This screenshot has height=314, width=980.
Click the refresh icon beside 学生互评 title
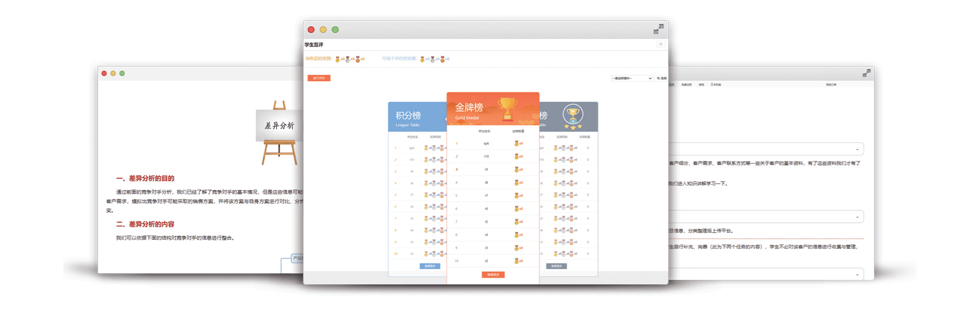pyautogui.click(x=661, y=45)
